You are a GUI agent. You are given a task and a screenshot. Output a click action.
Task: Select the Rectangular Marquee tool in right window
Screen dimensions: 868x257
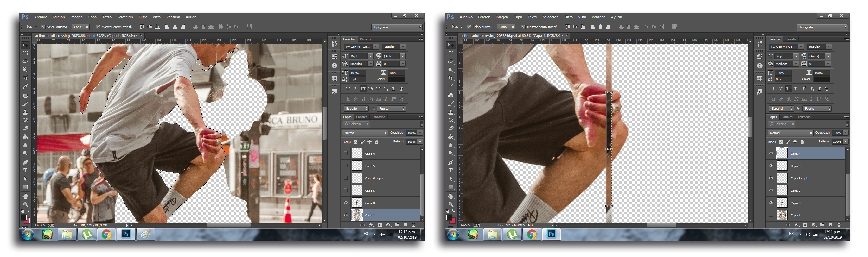pyautogui.click(x=451, y=53)
